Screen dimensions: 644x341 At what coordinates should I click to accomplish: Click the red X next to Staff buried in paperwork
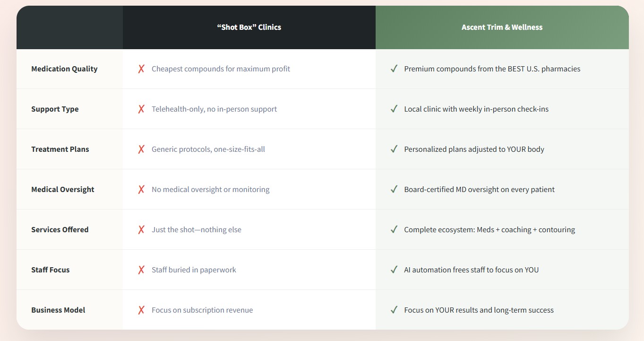tap(141, 270)
